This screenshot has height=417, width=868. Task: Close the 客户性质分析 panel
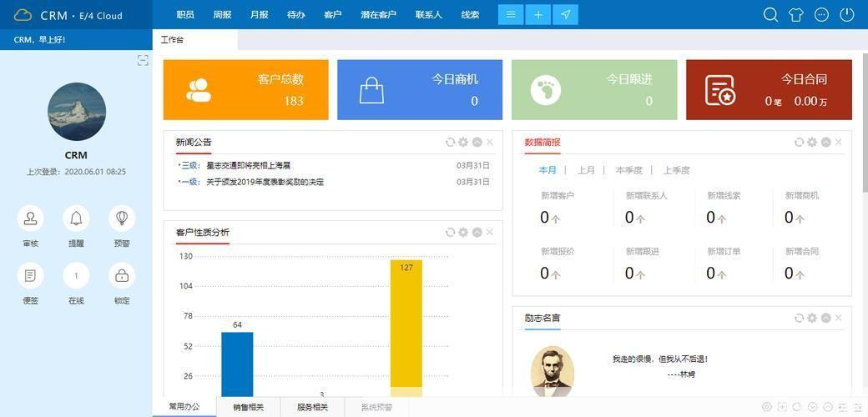489,233
